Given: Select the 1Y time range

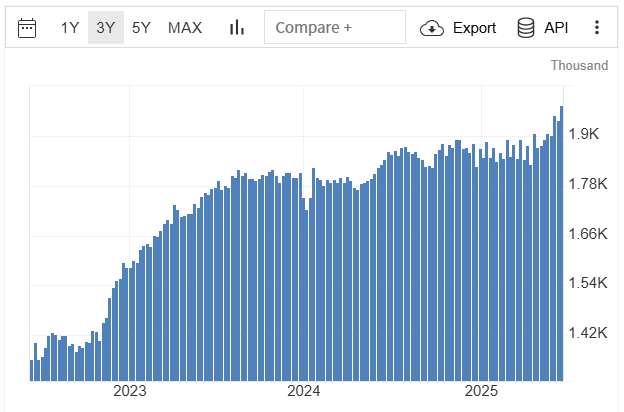Looking at the screenshot, I should (x=70, y=28).
